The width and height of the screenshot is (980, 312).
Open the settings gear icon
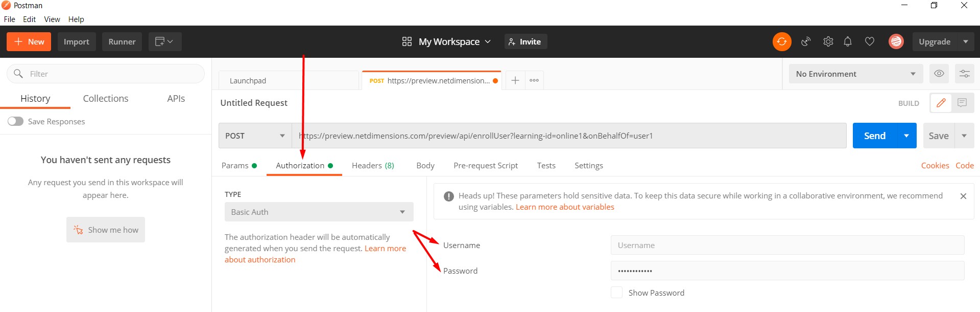828,41
